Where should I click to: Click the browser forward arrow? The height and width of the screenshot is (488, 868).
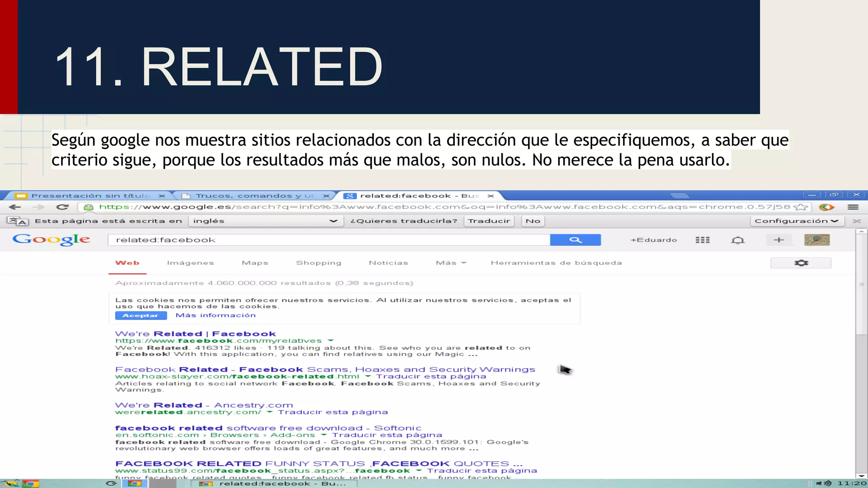click(39, 207)
